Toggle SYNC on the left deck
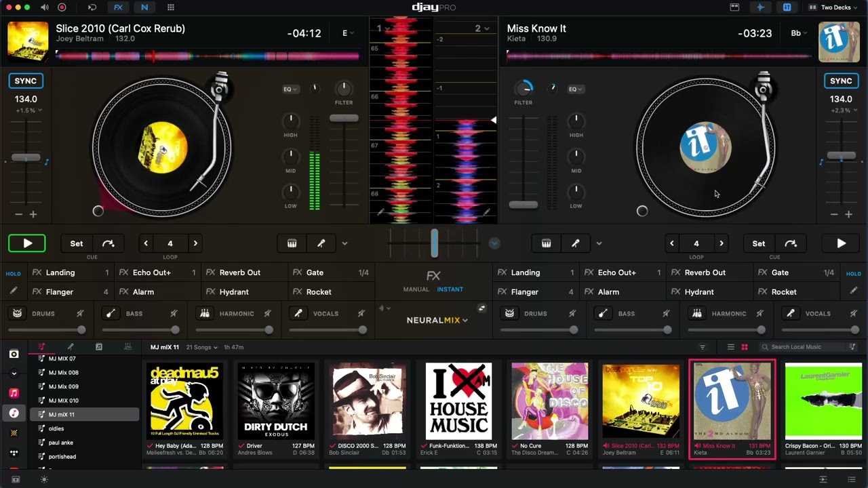The width and height of the screenshot is (868, 488). pos(26,81)
